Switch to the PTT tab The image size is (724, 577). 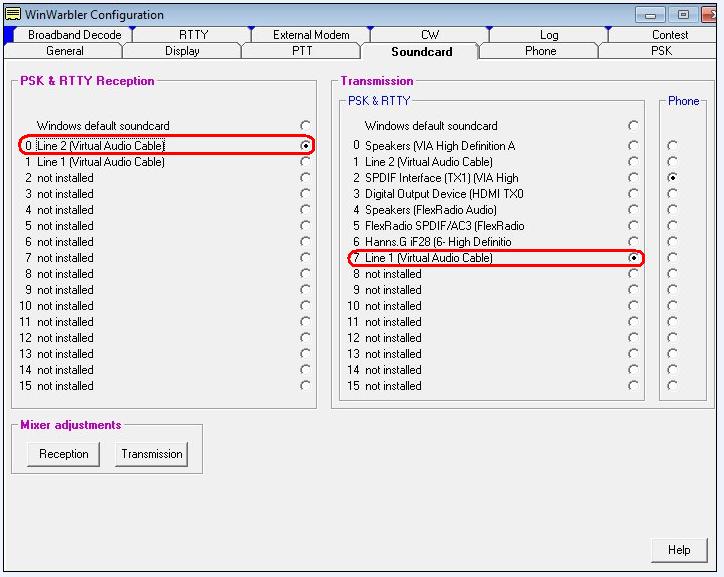[x=302, y=51]
